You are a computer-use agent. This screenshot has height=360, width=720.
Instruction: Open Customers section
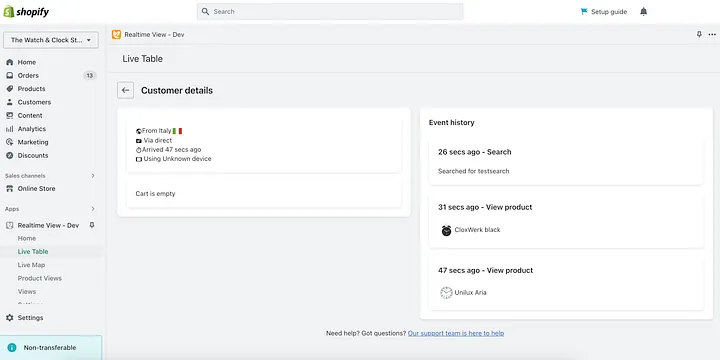(34, 102)
